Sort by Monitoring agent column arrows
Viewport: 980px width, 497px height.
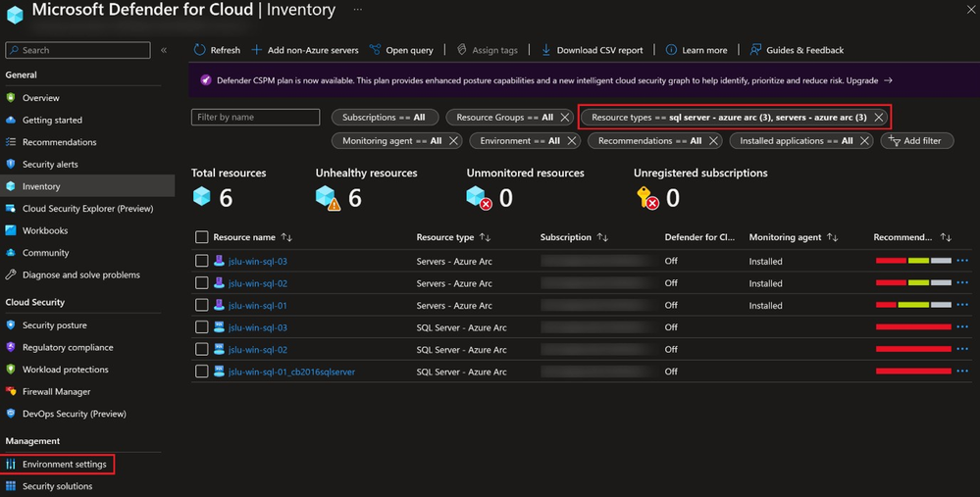(x=833, y=237)
